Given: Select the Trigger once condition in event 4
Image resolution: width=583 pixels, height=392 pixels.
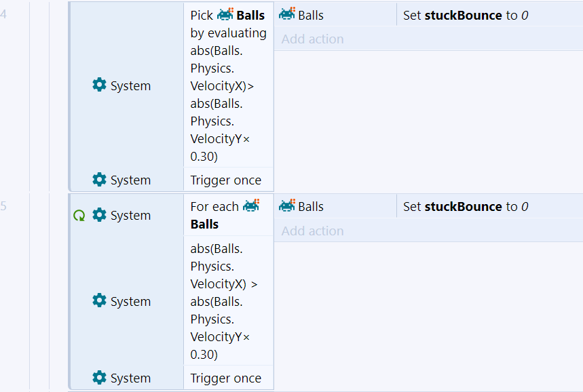Looking at the screenshot, I should (225, 180).
